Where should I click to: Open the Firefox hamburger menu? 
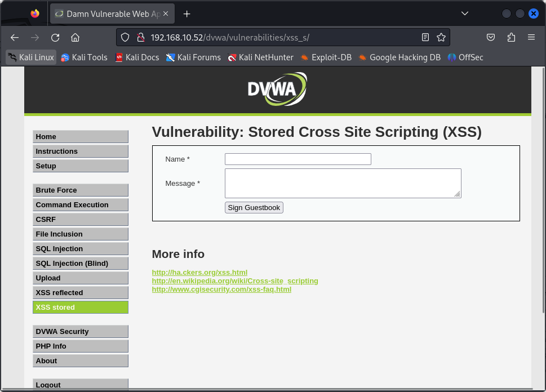pyautogui.click(x=531, y=37)
